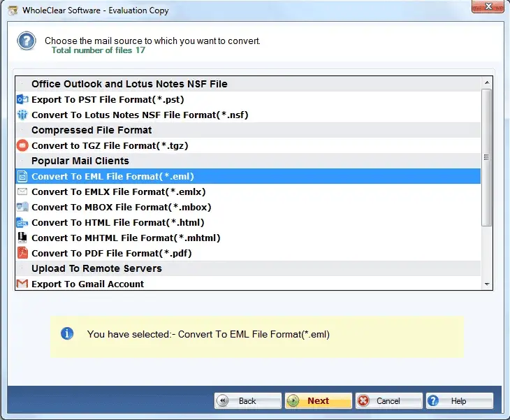This screenshot has width=510, height=420.
Task: Open the Help button
Action: click(460, 400)
